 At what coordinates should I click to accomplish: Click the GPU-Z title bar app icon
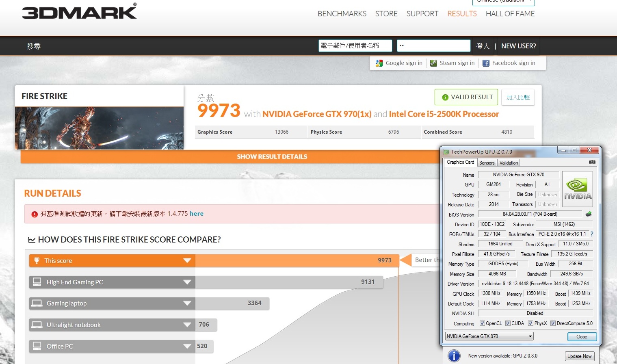[446, 152]
